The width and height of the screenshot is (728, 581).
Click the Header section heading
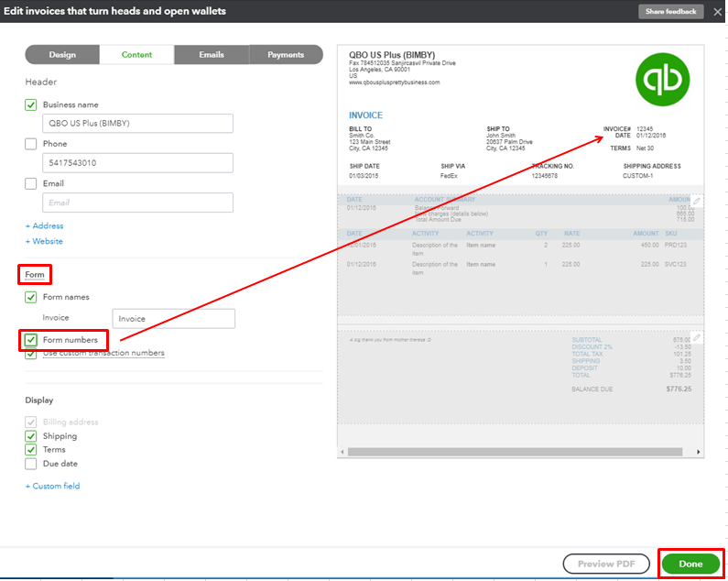coord(41,82)
